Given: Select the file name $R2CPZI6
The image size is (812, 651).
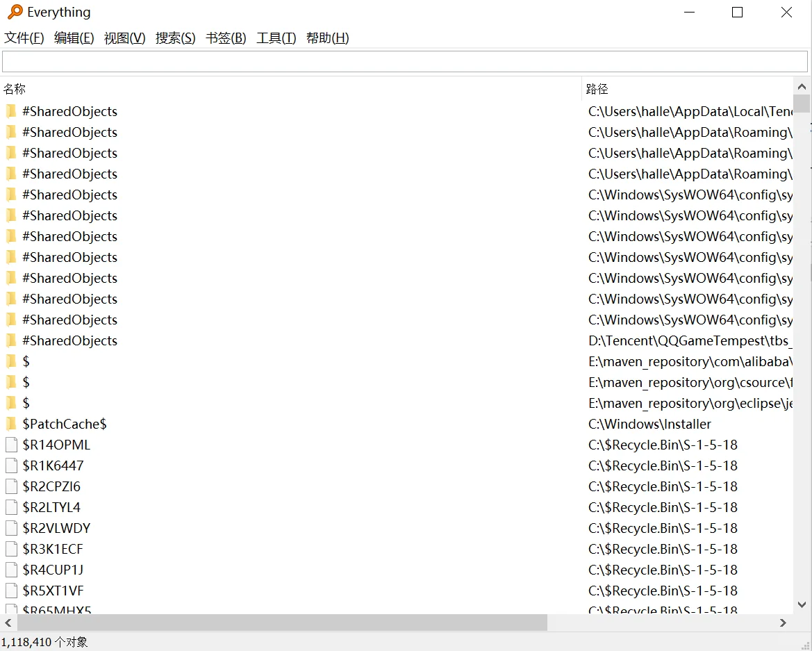Looking at the screenshot, I should coord(51,486).
